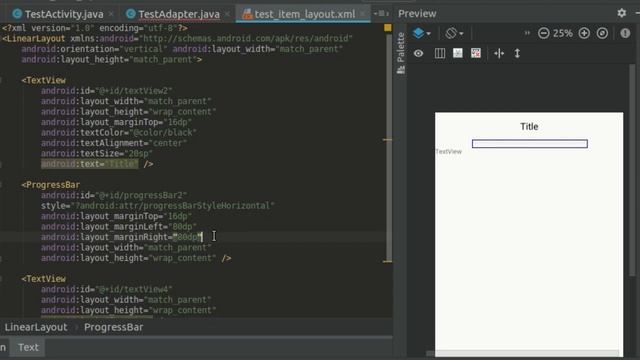This screenshot has width=640, height=360.
Task: Click the android:text="Title" attribute
Action: (x=89, y=164)
